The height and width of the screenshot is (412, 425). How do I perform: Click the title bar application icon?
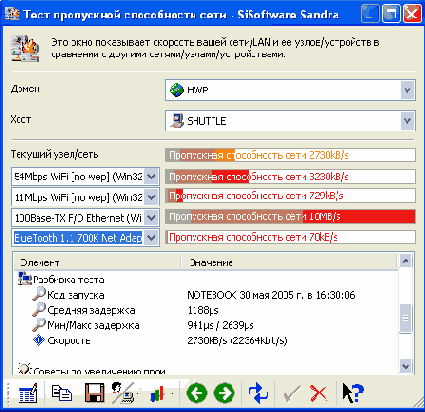pos(12,14)
